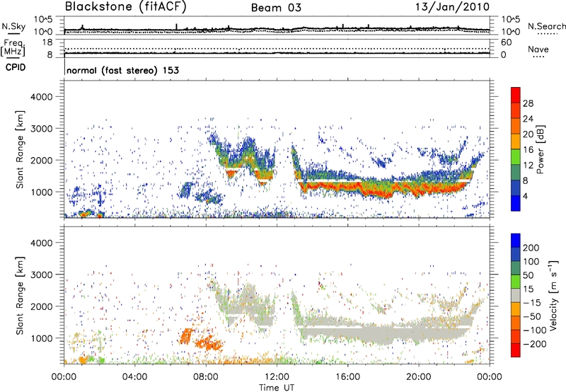Click the 08:00 time tick label
This screenshot has height=392, width=566.
coord(205,377)
